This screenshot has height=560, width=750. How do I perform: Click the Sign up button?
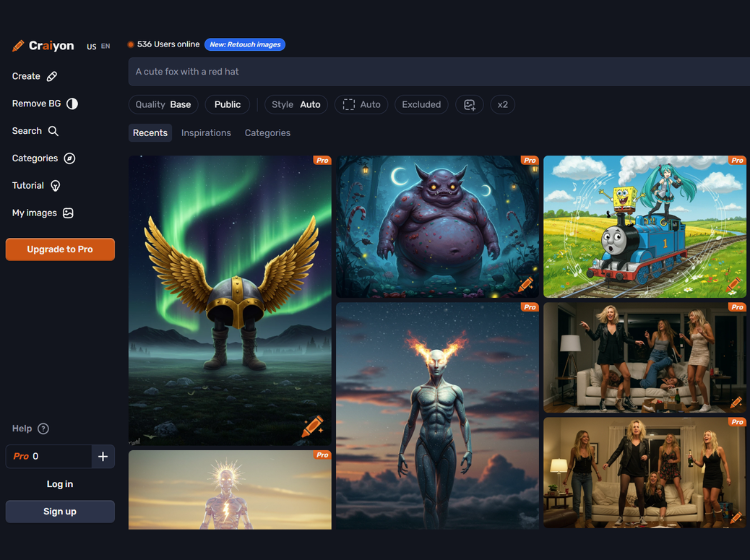point(60,511)
